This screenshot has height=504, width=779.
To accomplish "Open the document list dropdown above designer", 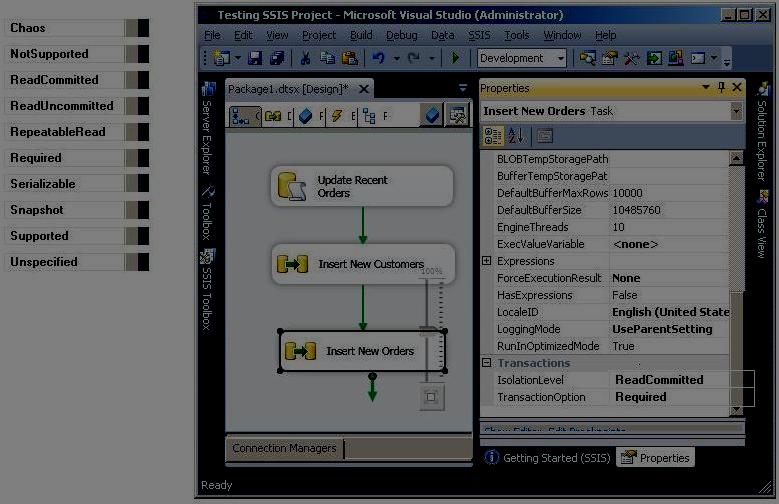I will 463,88.
